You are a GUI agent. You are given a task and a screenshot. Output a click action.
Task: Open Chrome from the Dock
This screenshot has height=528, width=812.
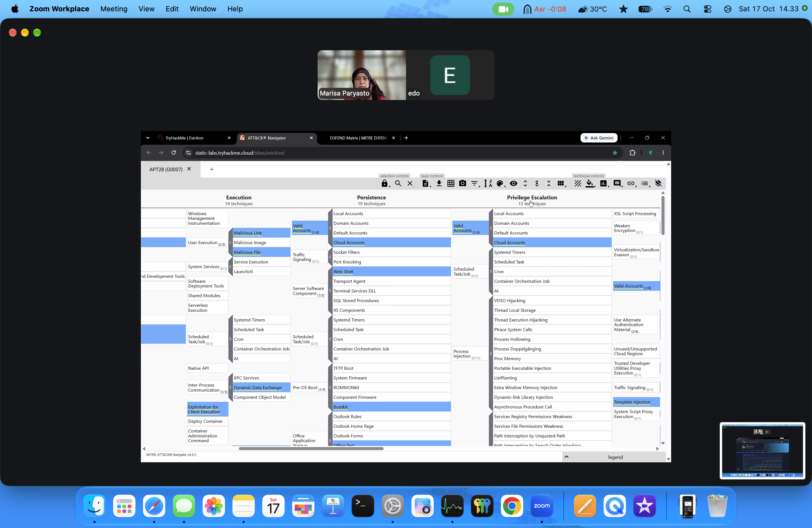(x=512, y=506)
